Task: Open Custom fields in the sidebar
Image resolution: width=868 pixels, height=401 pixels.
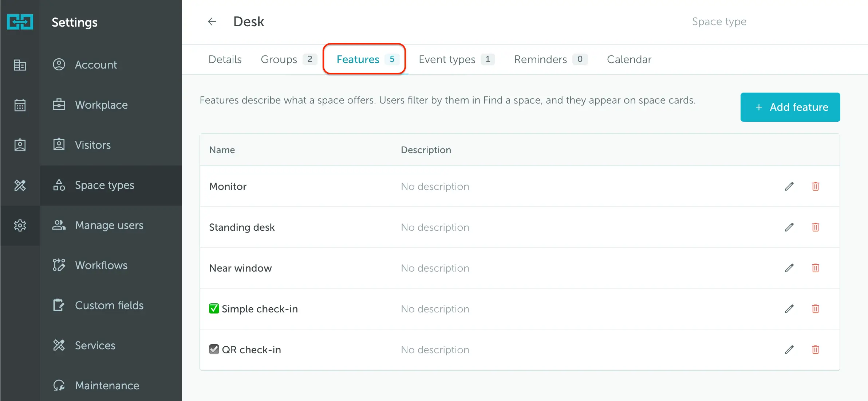Action: 111,305
